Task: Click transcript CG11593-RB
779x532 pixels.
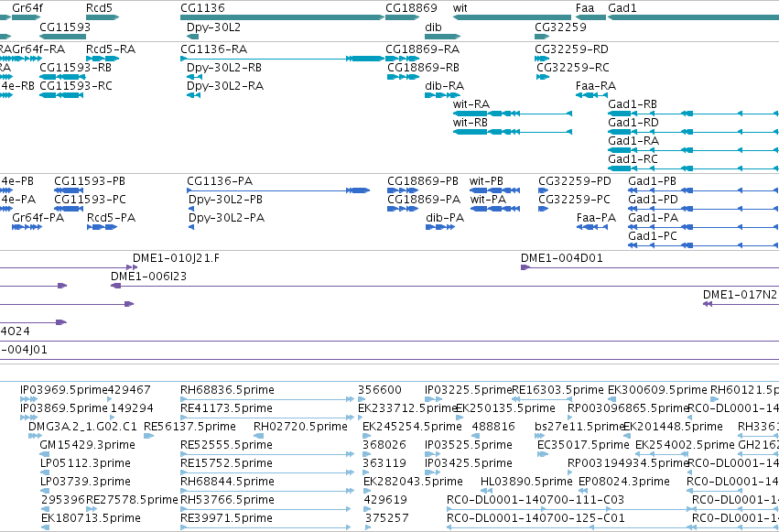Action: coord(75,68)
